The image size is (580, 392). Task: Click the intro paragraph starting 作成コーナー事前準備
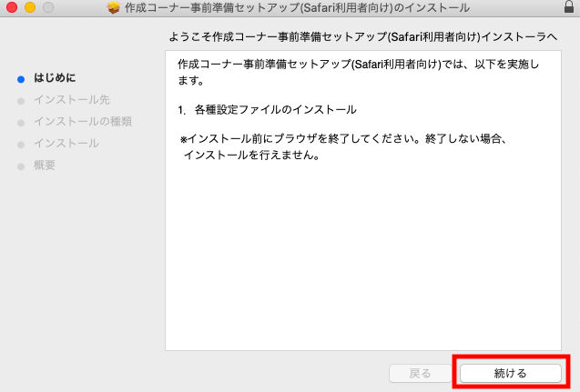point(359,72)
